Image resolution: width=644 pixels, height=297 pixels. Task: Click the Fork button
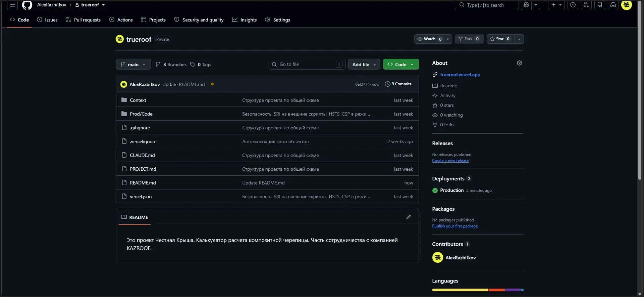click(x=469, y=39)
